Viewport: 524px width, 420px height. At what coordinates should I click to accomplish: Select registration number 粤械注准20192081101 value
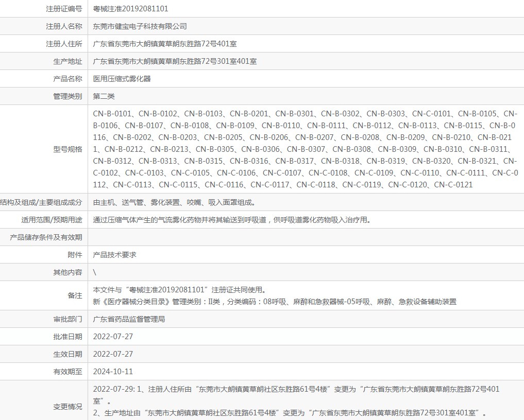(x=130, y=9)
